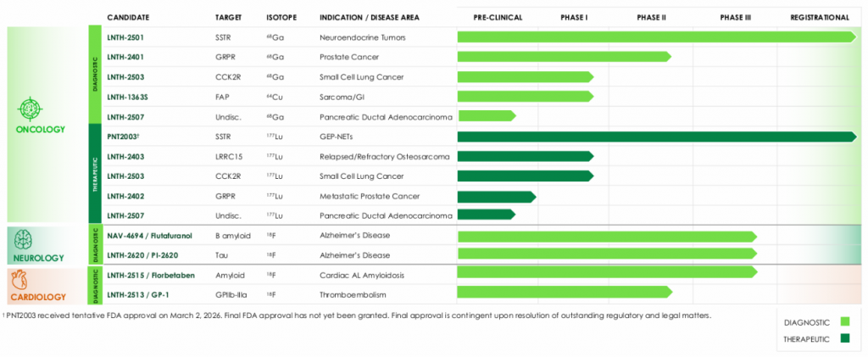The image size is (868, 357).
Task: Click LNTH-2515 / Florbetaben candidate
Action: click(x=151, y=275)
